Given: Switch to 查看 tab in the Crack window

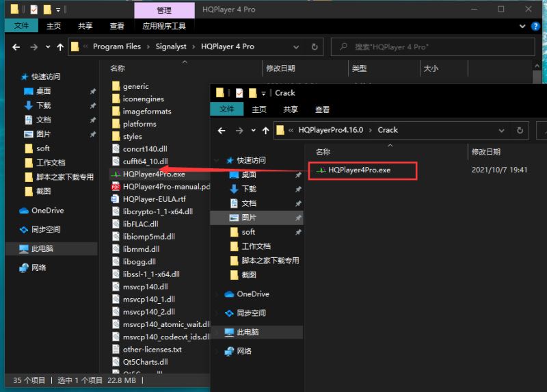Looking at the screenshot, I should (322, 109).
